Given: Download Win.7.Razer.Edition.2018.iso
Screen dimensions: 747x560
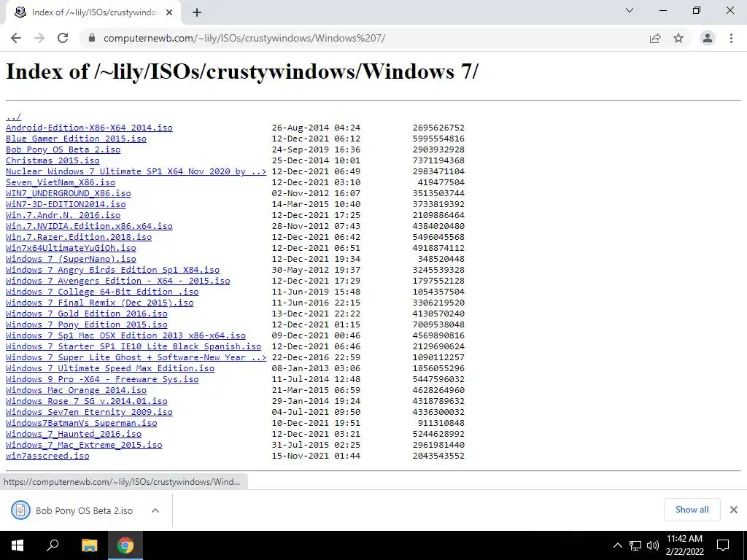Looking at the screenshot, I should tap(79, 237).
